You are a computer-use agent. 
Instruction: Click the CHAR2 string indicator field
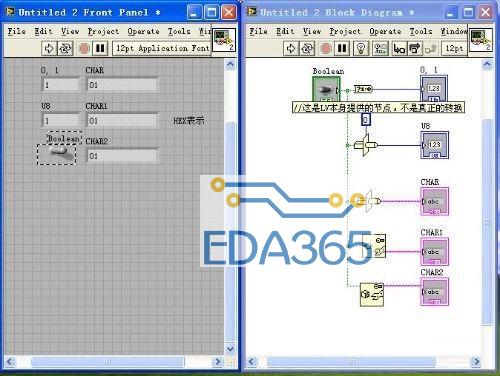pyautogui.click(x=122, y=156)
